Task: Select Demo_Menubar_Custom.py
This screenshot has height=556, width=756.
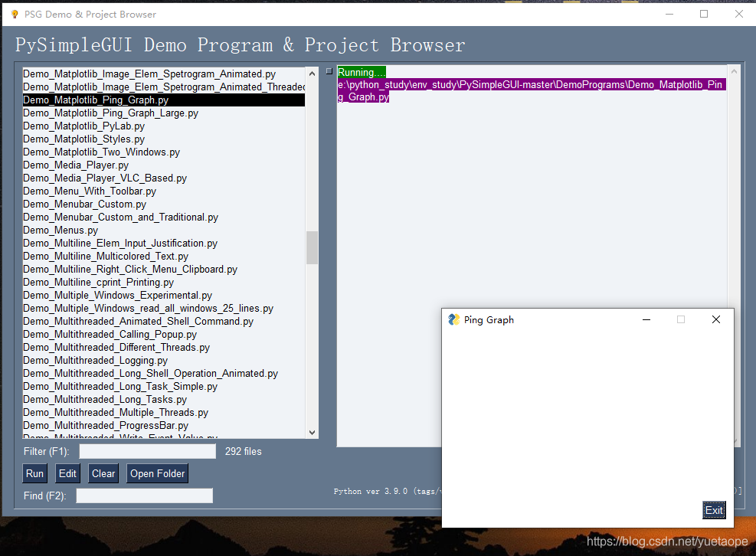Action: click(x=163, y=204)
